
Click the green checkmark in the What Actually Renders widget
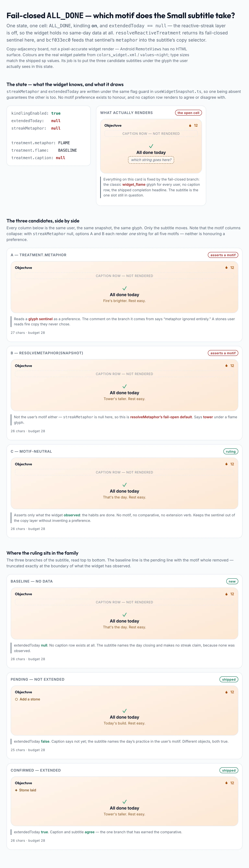pyautogui.click(x=151, y=146)
